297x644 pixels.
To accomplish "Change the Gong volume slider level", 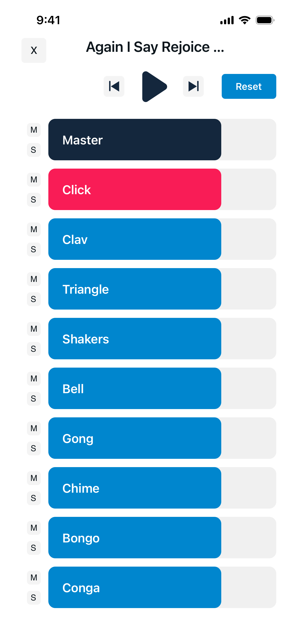I will (162, 438).
